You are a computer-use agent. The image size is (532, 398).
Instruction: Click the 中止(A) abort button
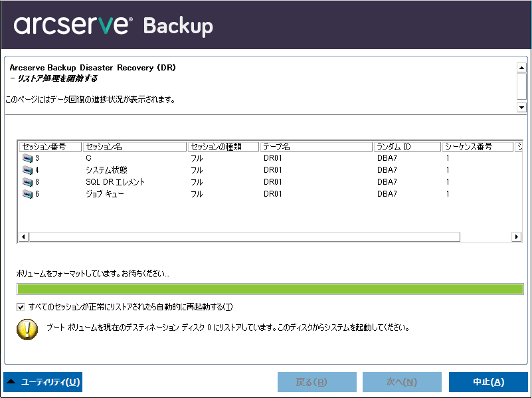coord(488,382)
